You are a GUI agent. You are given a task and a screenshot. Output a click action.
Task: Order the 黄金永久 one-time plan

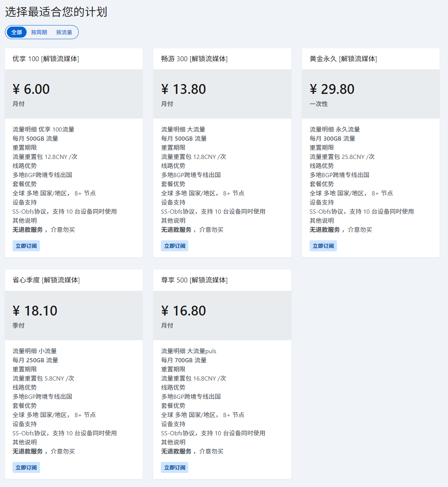tap(323, 246)
